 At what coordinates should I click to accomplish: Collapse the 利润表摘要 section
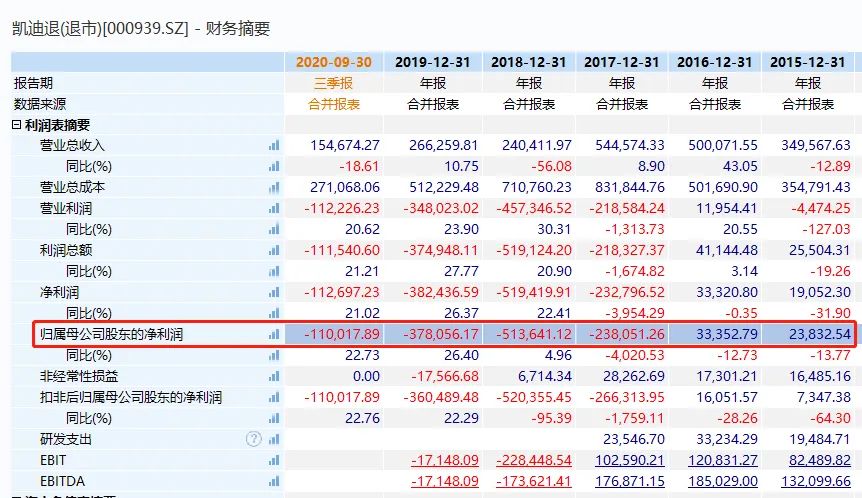16,125
